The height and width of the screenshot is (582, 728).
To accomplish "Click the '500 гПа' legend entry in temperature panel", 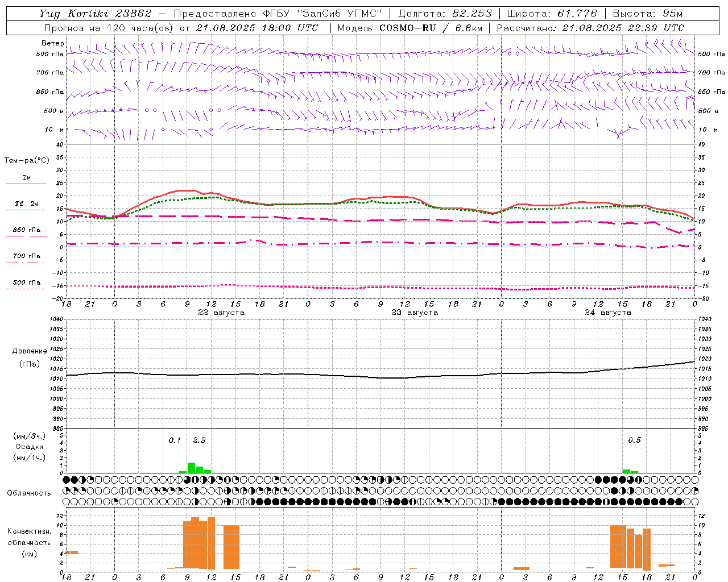I will tap(26, 282).
